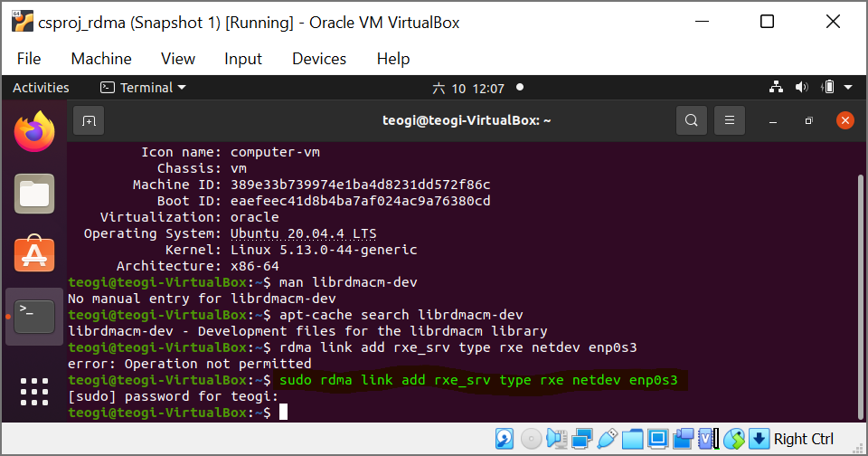Screen dimensions: 868x456
Task: Show Applications grid in the dock
Action: point(34,392)
